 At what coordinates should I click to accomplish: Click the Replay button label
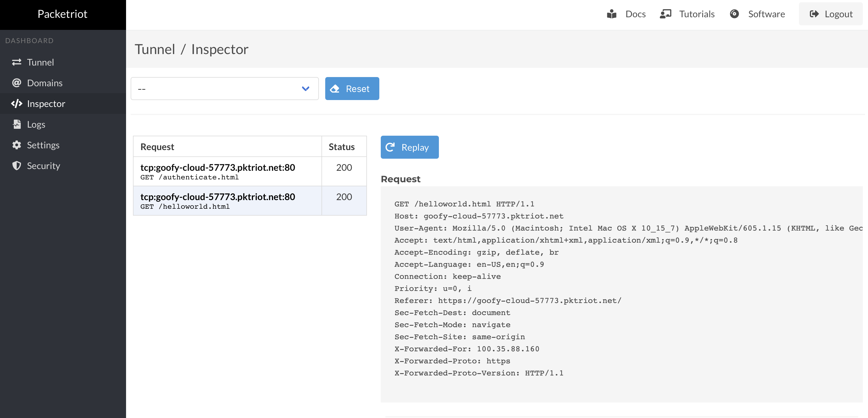click(x=415, y=147)
